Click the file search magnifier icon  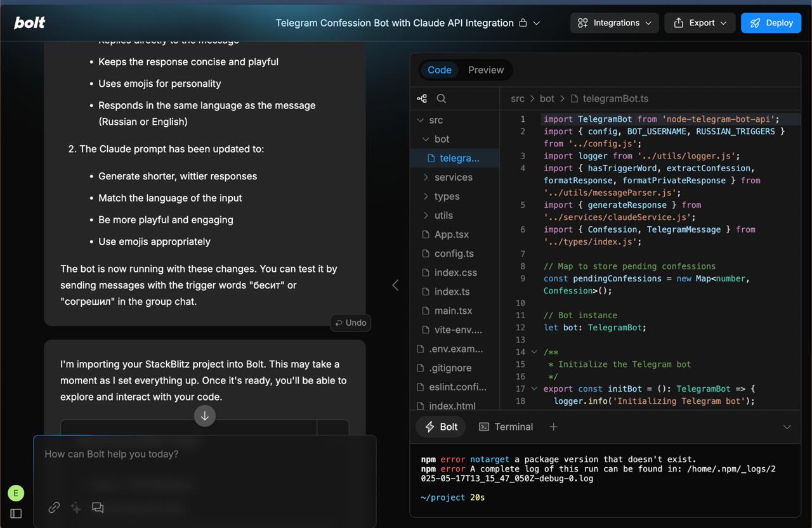coord(442,98)
